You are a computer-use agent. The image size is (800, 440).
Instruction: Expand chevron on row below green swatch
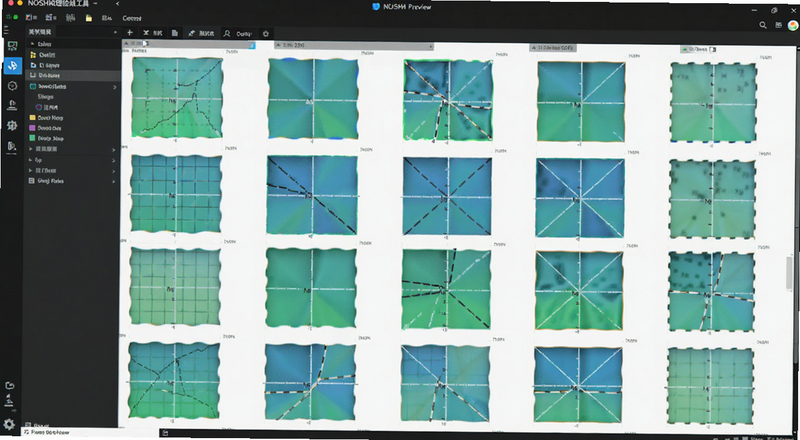pos(114,150)
